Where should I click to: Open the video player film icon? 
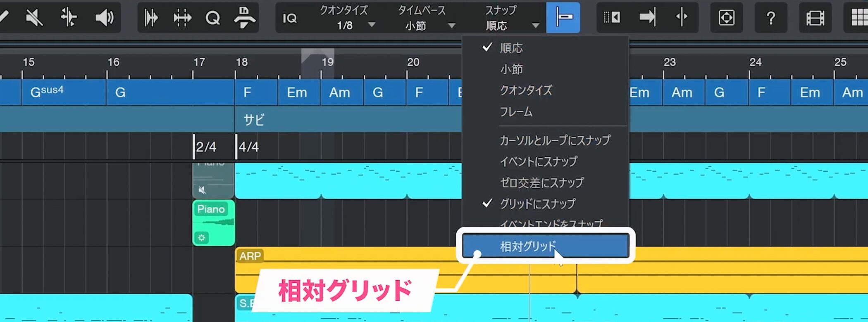pos(815,18)
